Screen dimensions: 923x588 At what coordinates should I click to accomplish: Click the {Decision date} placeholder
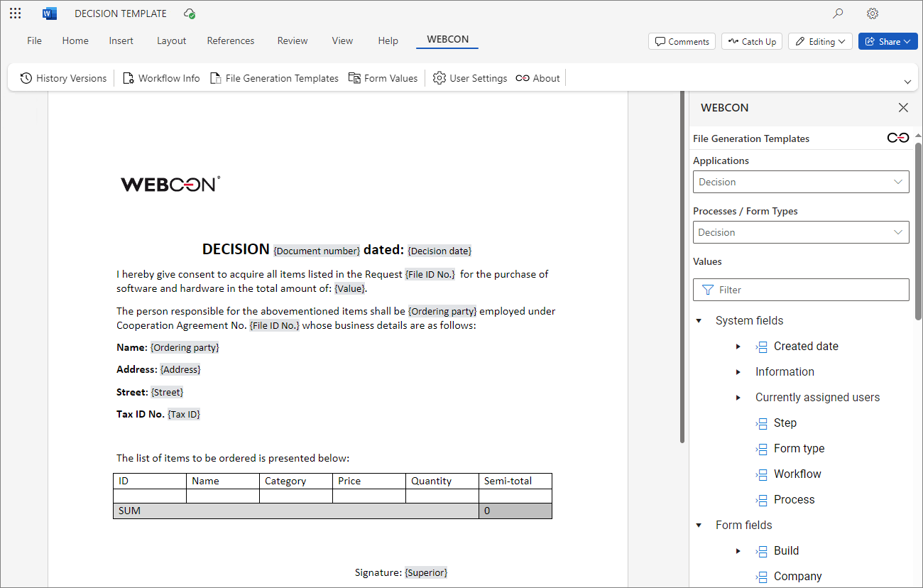click(x=439, y=251)
